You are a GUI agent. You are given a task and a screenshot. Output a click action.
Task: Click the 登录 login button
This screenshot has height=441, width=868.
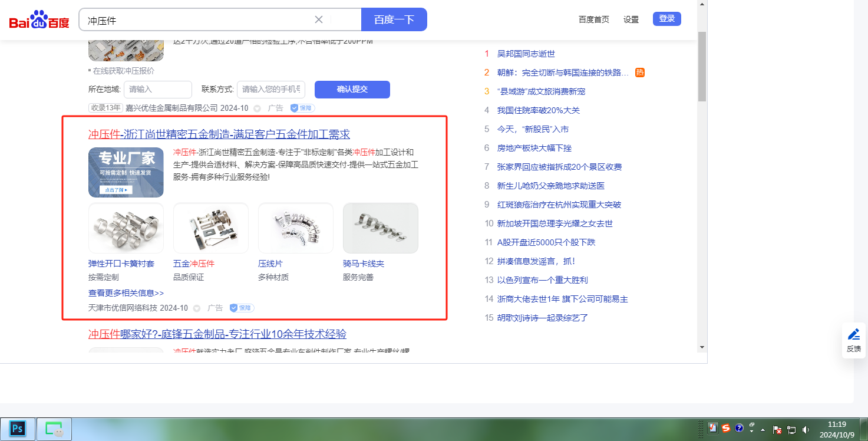pyautogui.click(x=667, y=19)
